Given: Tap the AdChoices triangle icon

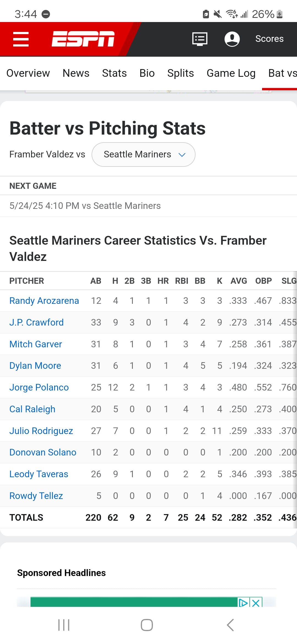Looking at the screenshot, I should coord(243,603).
